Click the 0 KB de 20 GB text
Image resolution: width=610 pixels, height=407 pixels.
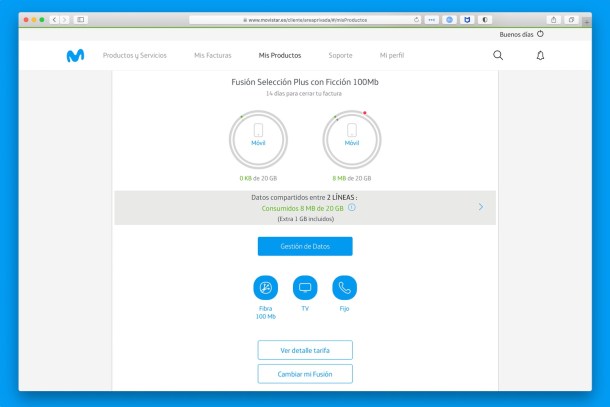(258, 178)
